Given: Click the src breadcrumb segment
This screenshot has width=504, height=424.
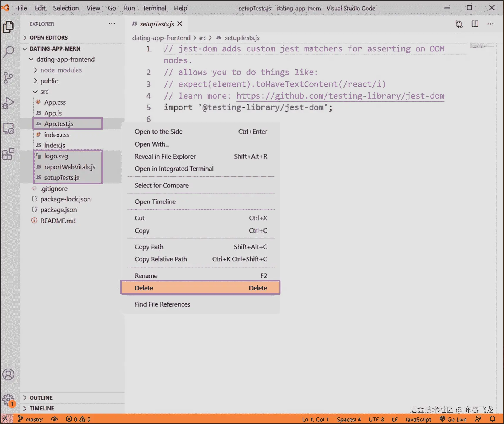Looking at the screenshot, I should (x=202, y=38).
